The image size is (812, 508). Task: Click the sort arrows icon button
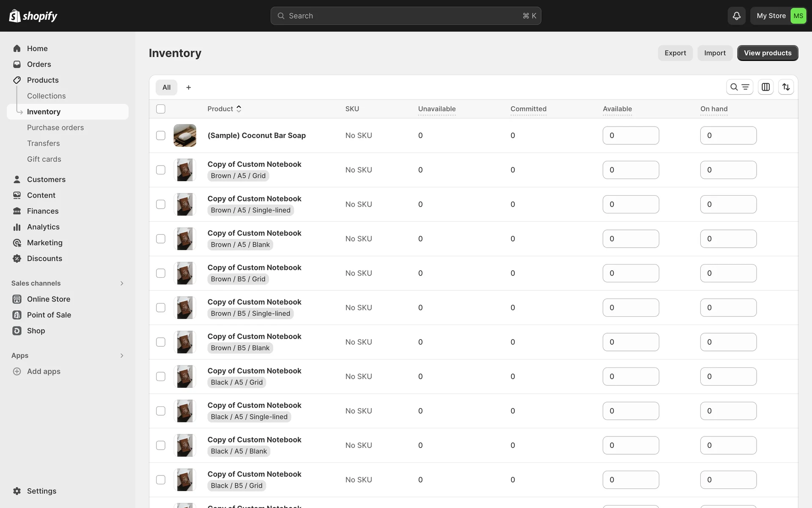coord(786,87)
